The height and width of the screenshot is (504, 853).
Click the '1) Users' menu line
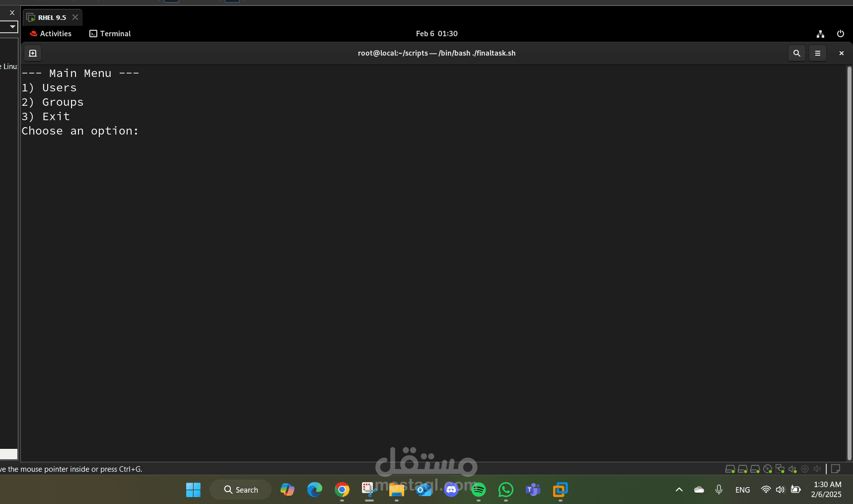tap(49, 88)
